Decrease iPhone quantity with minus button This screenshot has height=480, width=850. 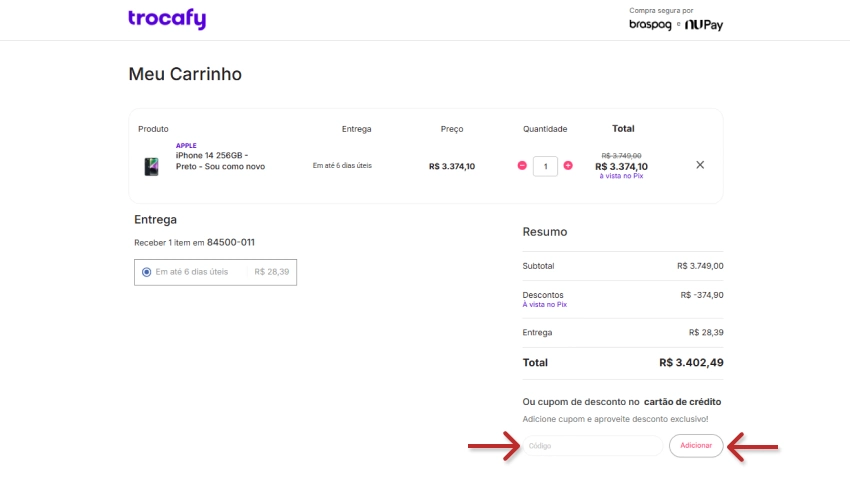(x=522, y=165)
